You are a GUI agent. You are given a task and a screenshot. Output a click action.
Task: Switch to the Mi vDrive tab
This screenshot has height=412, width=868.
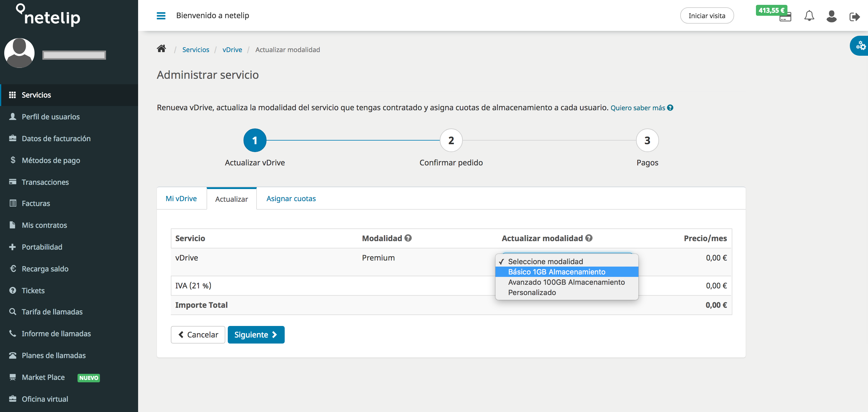pyautogui.click(x=181, y=199)
